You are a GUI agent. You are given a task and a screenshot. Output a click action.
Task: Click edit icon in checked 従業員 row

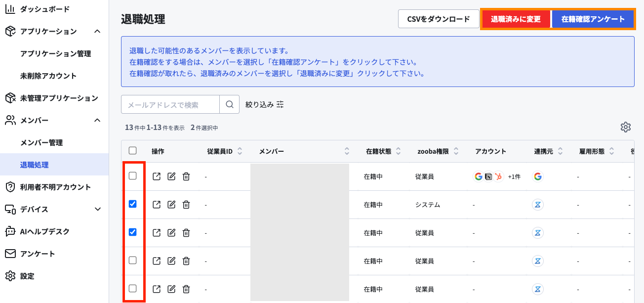[171, 233]
